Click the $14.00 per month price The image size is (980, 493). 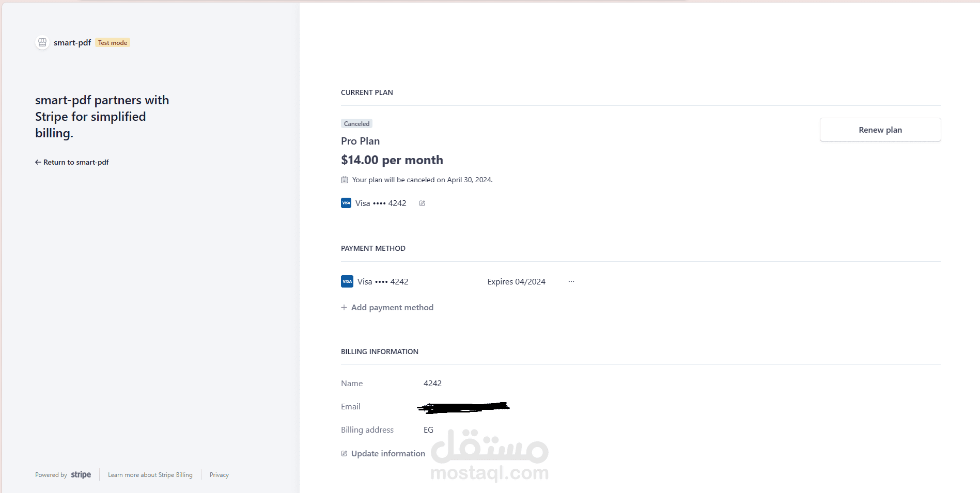(x=392, y=160)
